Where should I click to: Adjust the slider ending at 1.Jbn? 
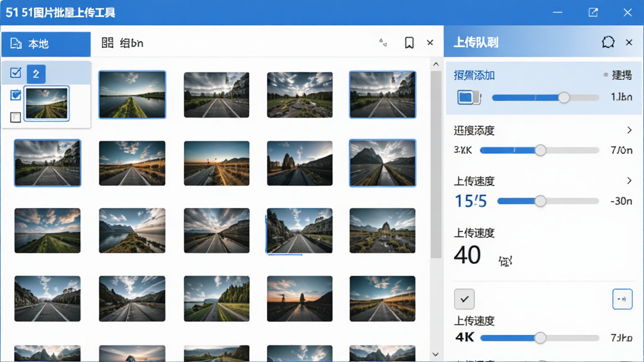click(x=545, y=97)
